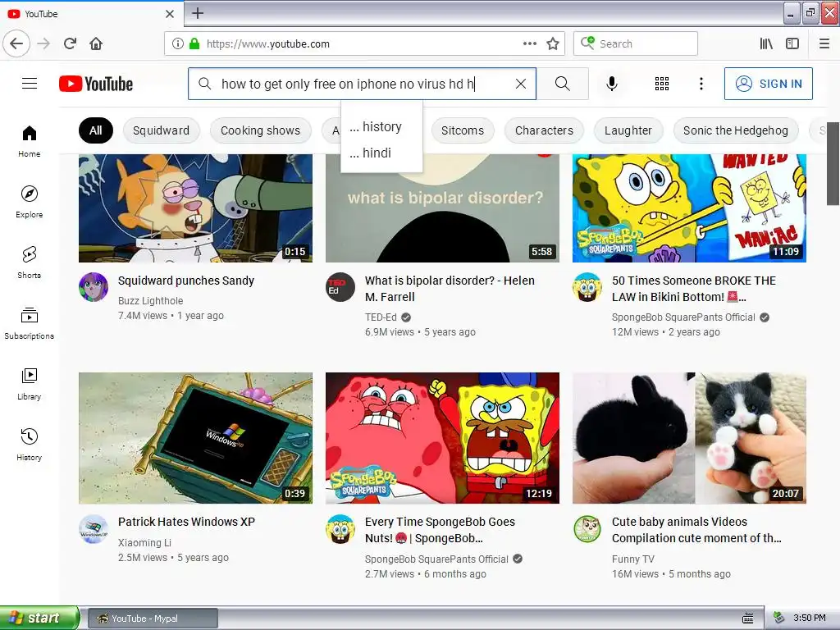Image resolution: width=840 pixels, height=630 pixels.
Task: Open Patrick Hates Windows XP thumbnail
Action: pos(195,438)
